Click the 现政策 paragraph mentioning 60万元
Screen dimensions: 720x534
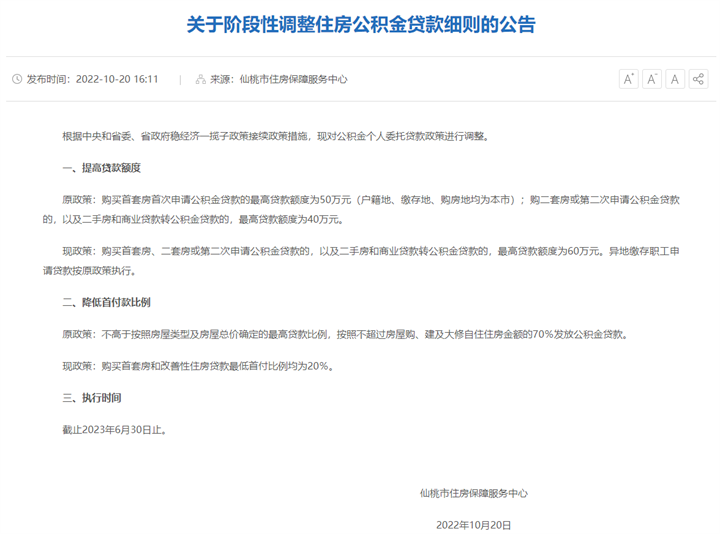[360, 262]
